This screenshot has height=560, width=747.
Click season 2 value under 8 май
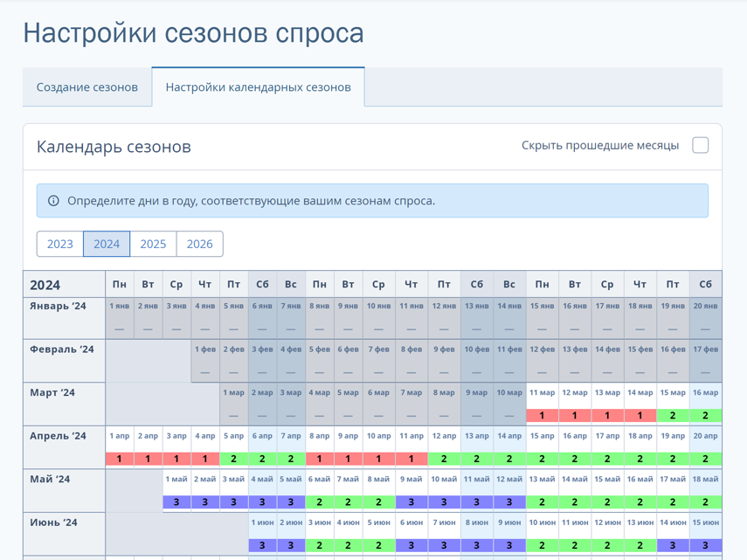click(x=378, y=502)
